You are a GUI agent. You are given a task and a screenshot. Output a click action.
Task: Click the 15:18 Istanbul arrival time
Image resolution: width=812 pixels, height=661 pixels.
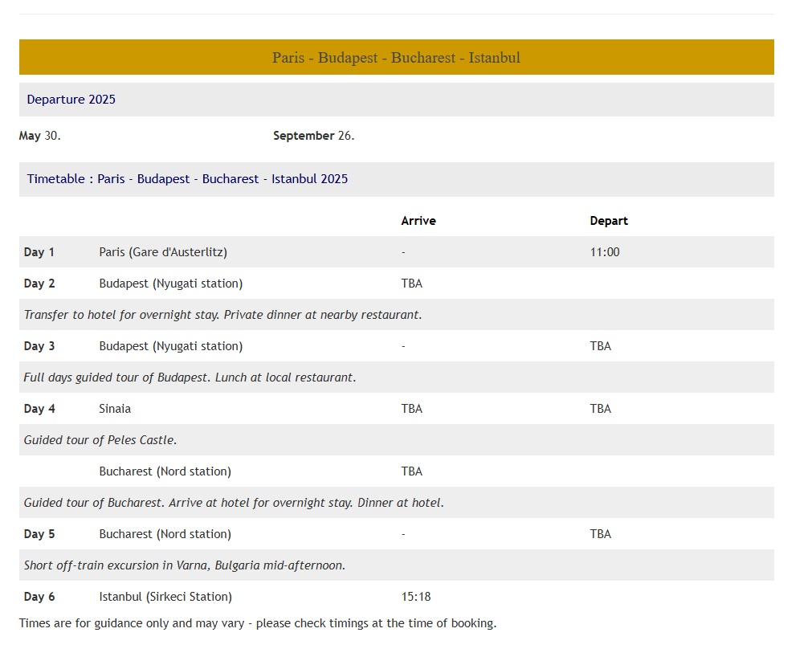416,597
